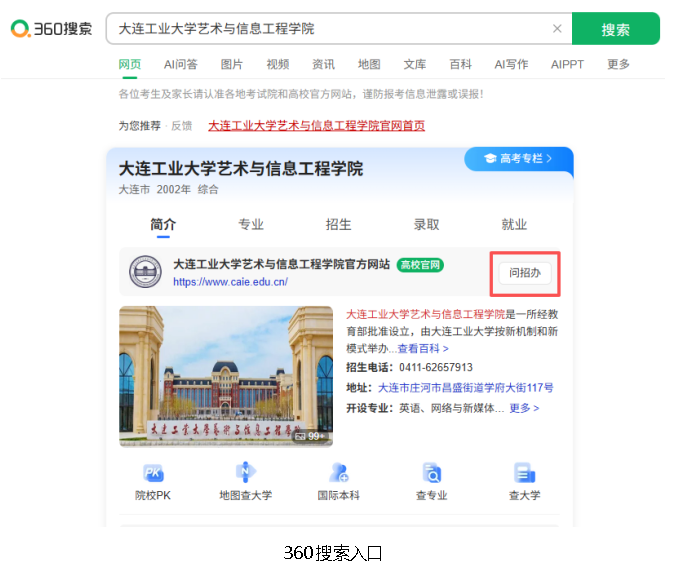Open the www.caie.edu.cn URL link
The height and width of the screenshot is (576, 674).
[230, 282]
